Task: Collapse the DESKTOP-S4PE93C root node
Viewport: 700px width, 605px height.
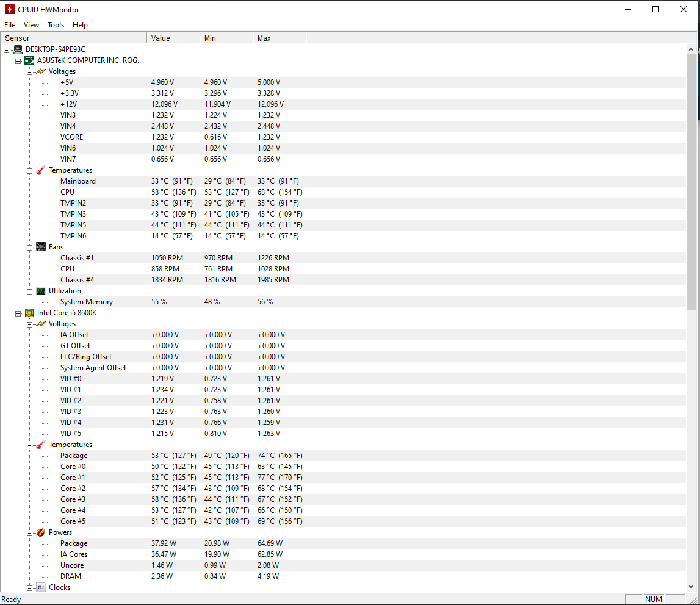Action: click(6, 50)
